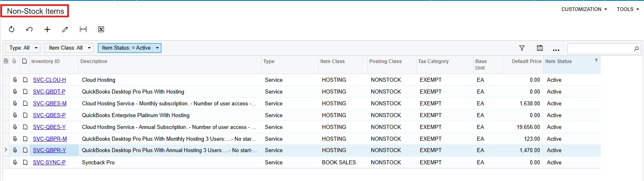This screenshot has height=181, width=644.
Task: Open the SVC-QBES-M inventory link
Action: pos(50,103)
